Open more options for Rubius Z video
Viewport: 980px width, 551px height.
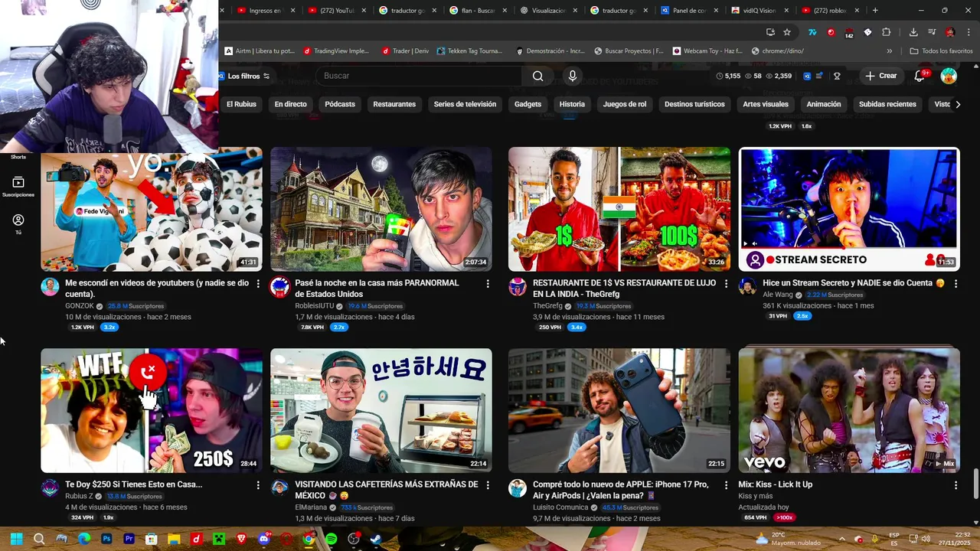[x=258, y=485]
